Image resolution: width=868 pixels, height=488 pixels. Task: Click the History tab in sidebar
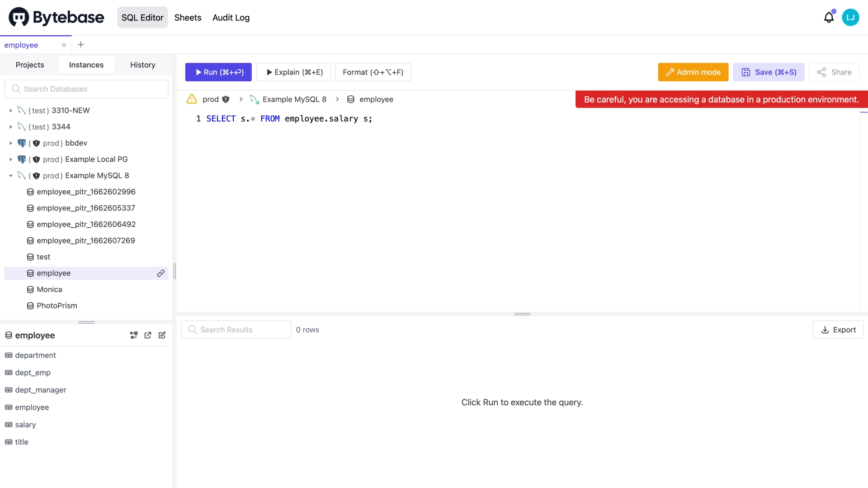(143, 64)
